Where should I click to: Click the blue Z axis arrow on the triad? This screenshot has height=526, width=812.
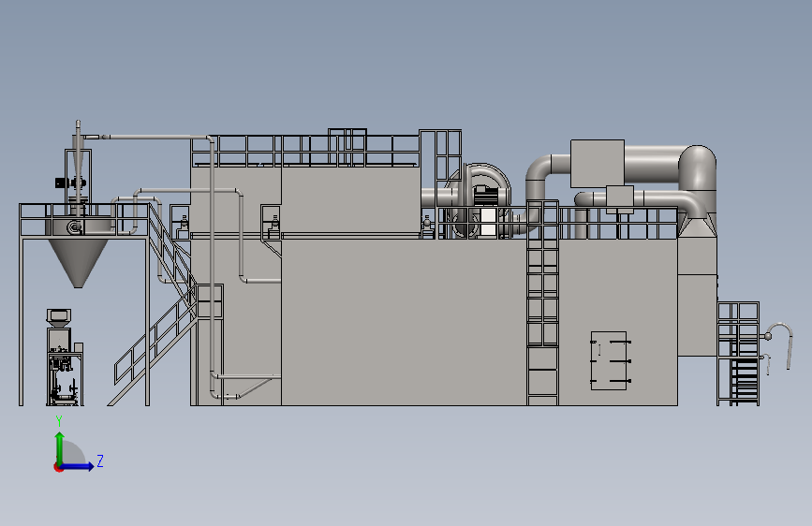click(78, 466)
